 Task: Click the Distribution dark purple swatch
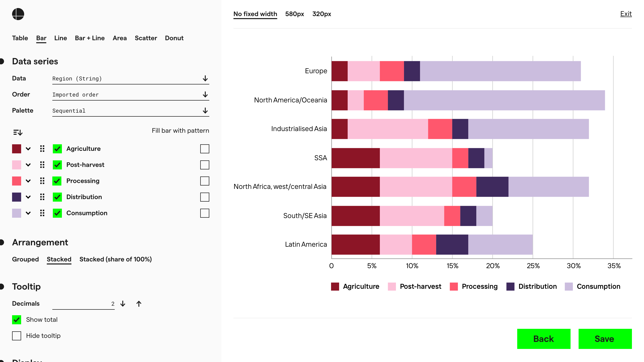(x=16, y=197)
